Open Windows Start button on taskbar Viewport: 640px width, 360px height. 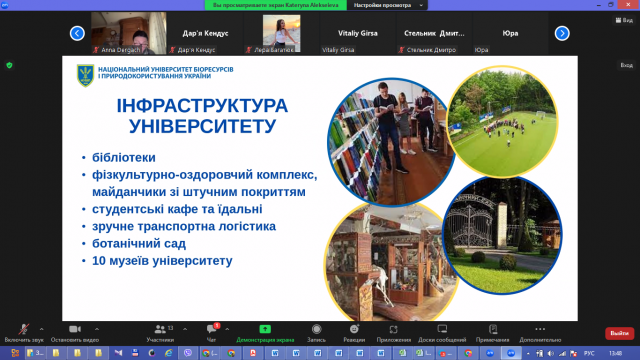tap(15, 353)
